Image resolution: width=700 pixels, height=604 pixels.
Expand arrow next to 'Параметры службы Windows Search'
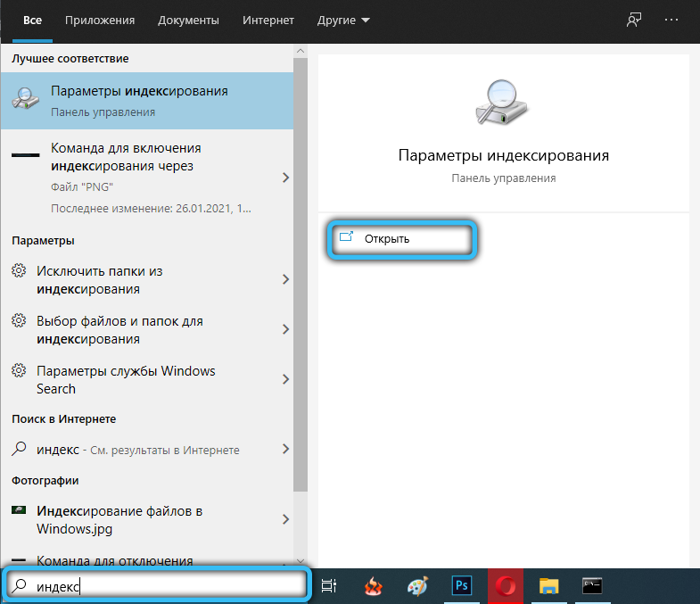(285, 379)
